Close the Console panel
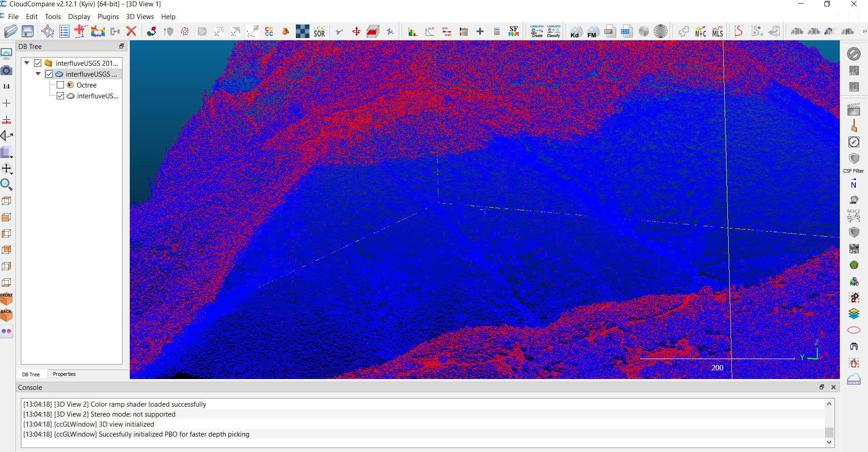This screenshot has width=868, height=452. point(833,387)
